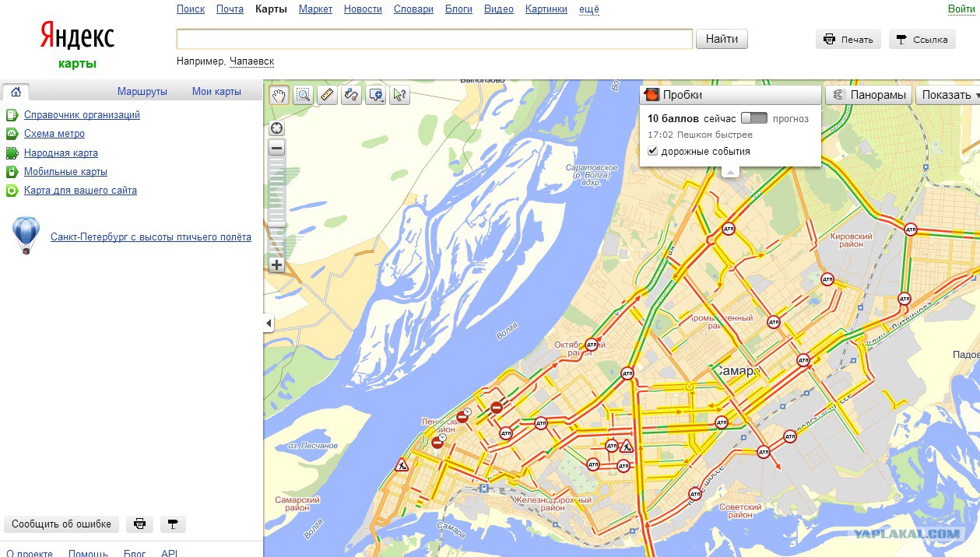
Task: Open the Видео top navigation item
Action: click(499, 9)
